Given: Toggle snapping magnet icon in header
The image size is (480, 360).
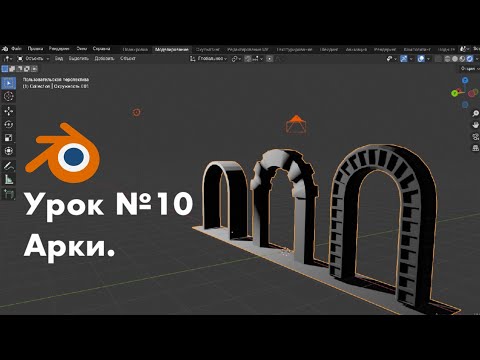Looking at the screenshot, I should pos(248,59).
